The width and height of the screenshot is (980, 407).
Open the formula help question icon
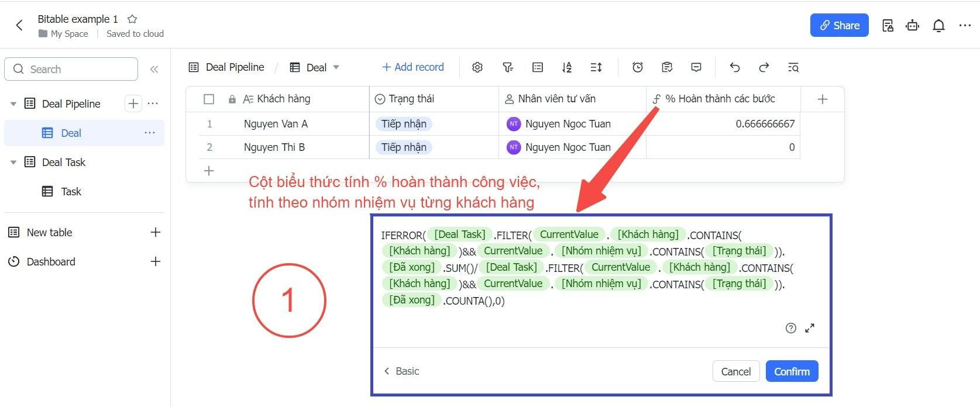(790, 328)
